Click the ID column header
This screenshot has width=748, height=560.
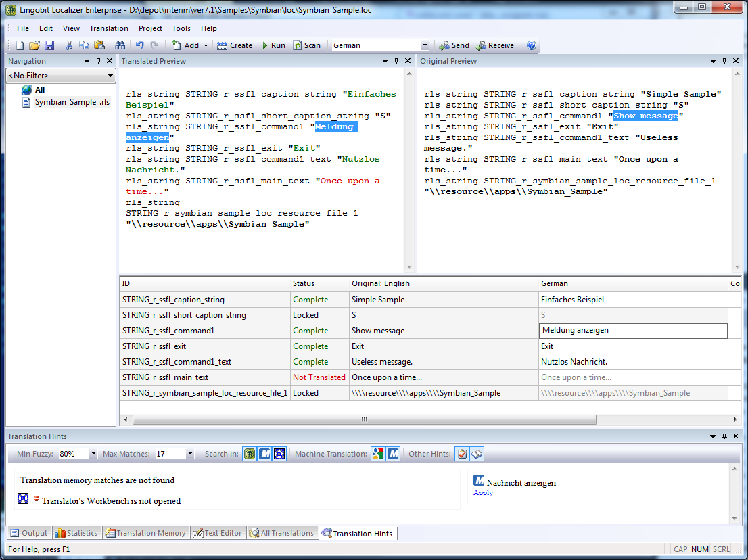(x=205, y=284)
